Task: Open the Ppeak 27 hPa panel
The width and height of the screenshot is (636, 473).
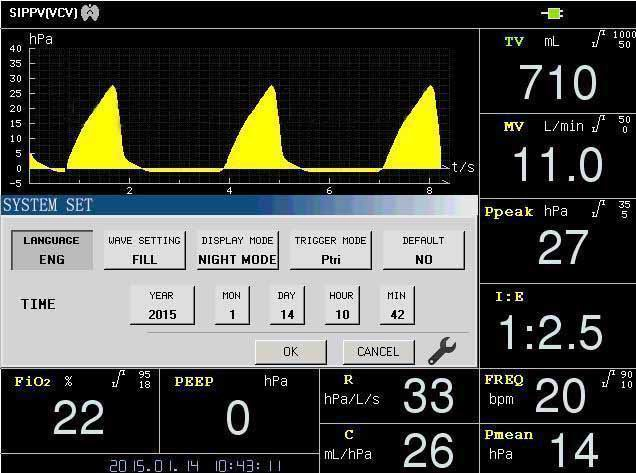Action: click(558, 241)
